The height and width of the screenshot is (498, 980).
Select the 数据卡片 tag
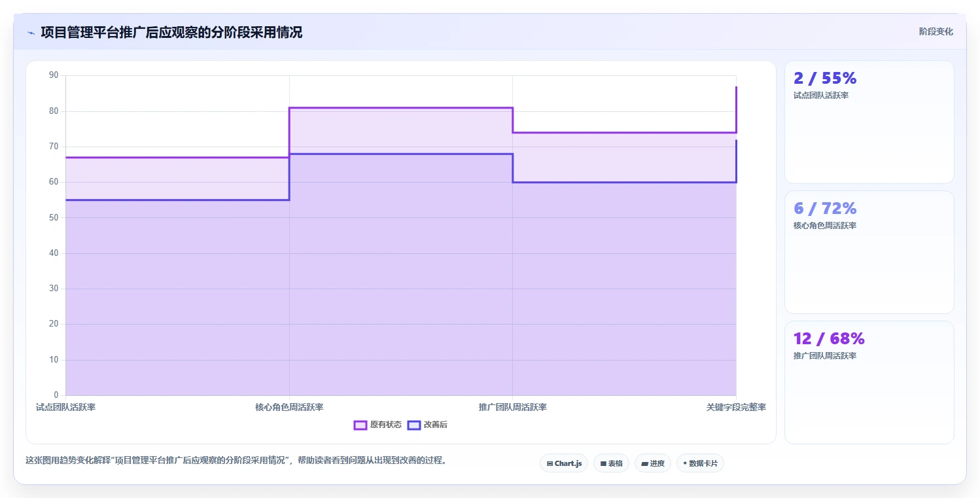(700, 463)
